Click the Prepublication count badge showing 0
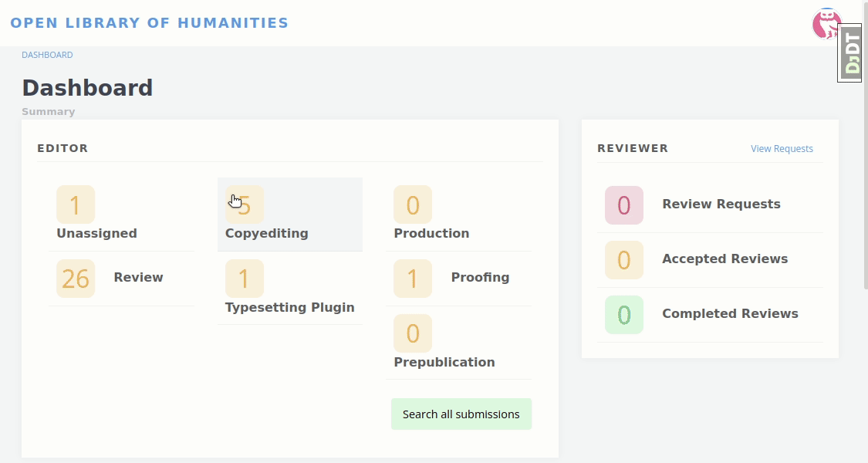Screen dimensions: 868x463 (x=413, y=333)
